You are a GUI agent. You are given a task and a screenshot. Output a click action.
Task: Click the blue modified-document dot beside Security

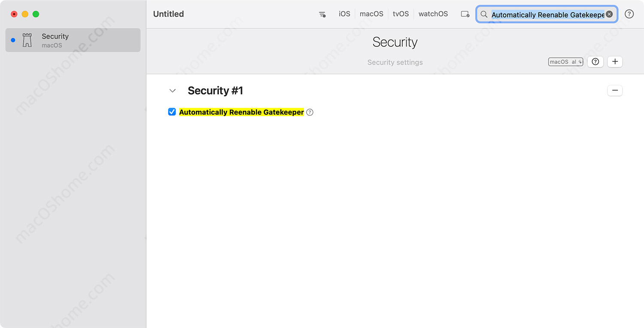12,40
